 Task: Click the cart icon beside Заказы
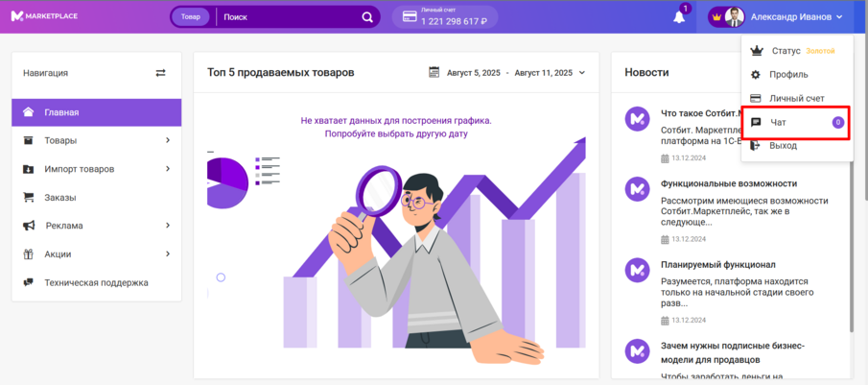tap(28, 197)
